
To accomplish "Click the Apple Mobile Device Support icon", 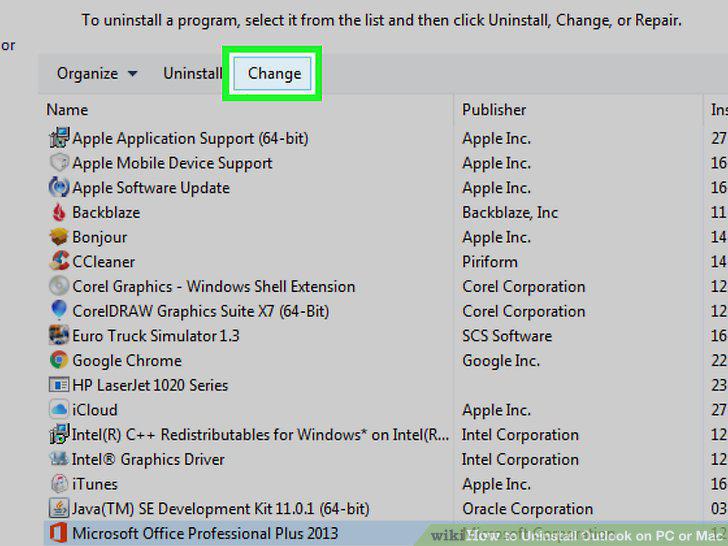I will 59,162.
